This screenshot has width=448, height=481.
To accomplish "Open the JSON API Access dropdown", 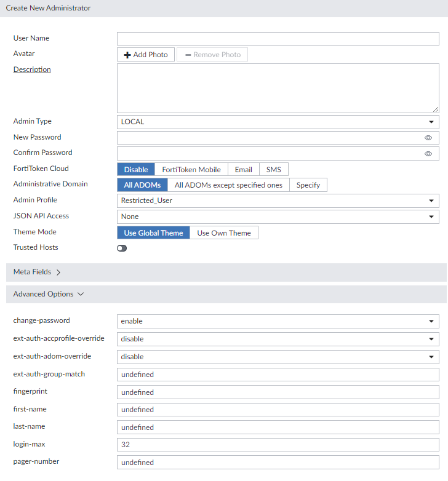I will tap(278, 217).
